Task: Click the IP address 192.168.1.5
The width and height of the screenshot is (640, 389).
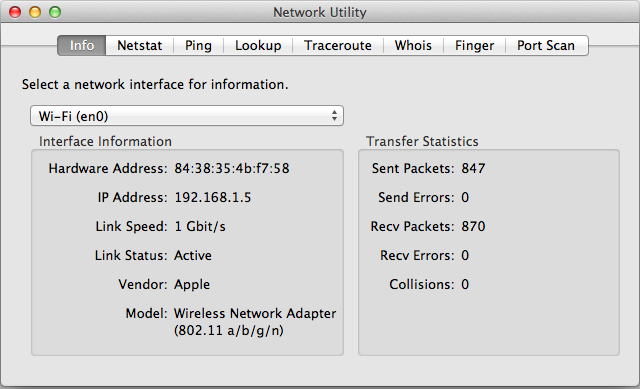Action: pos(213,197)
